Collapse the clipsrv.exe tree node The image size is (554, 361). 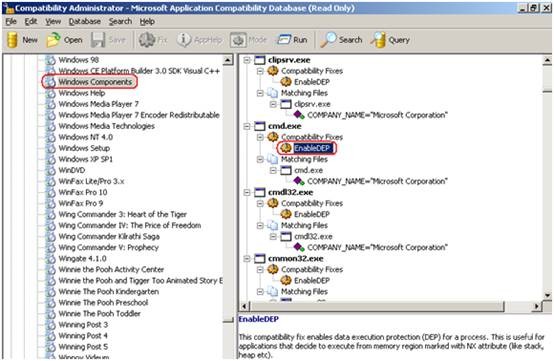tap(247, 60)
